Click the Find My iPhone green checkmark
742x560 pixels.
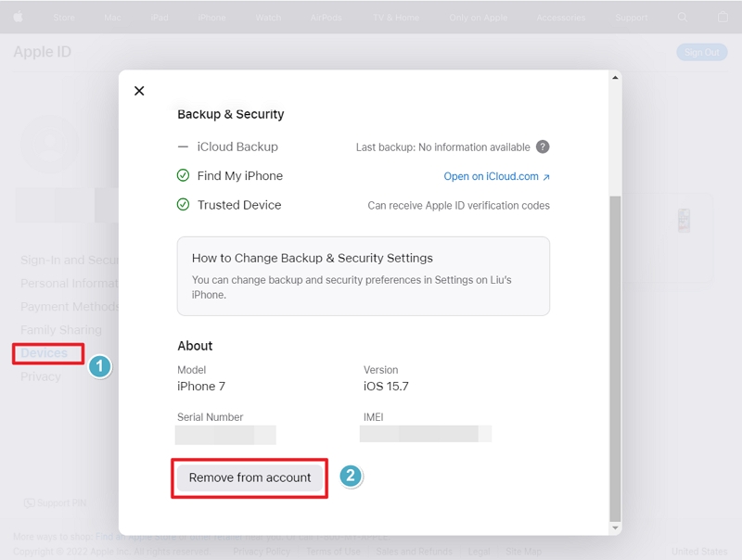[183, 175]
